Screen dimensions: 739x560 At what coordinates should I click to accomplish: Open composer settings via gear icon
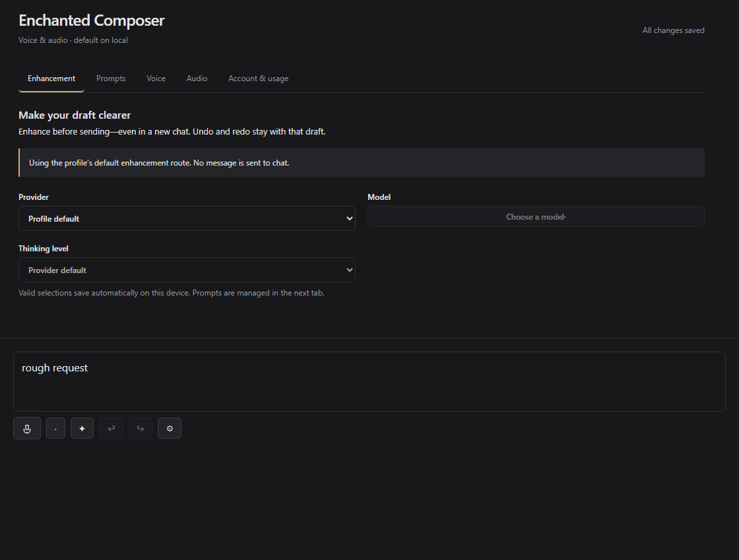pyautogui.click(x=170, y=428)
